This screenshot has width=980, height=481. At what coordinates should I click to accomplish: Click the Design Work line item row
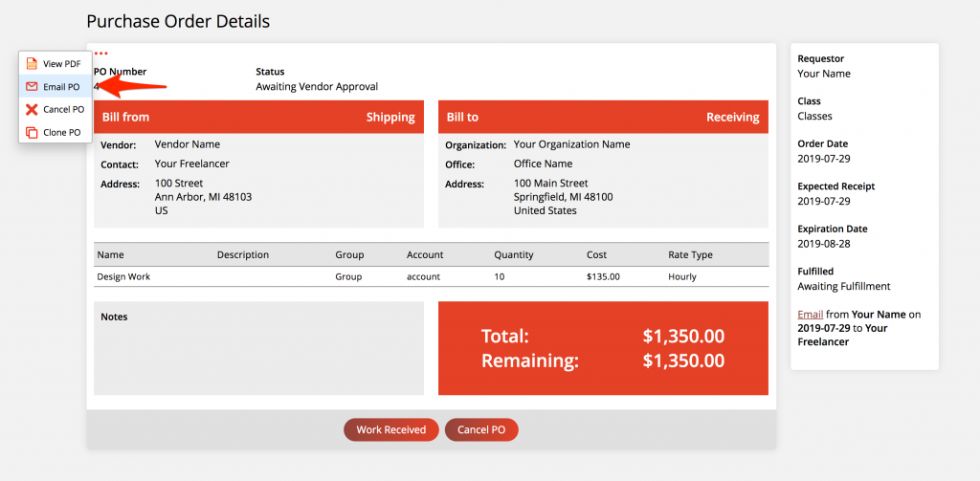(432, 276)
